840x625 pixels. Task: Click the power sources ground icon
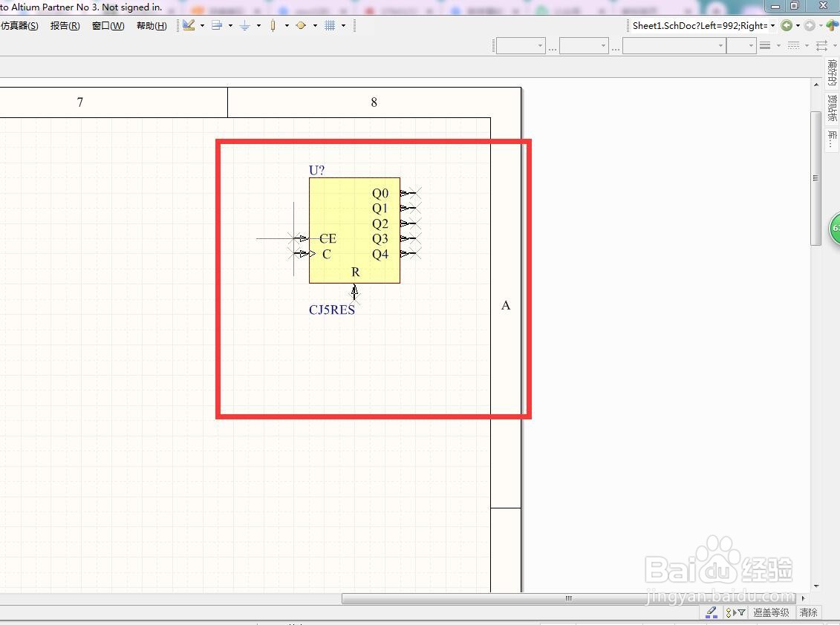click(x=245, y=25)
